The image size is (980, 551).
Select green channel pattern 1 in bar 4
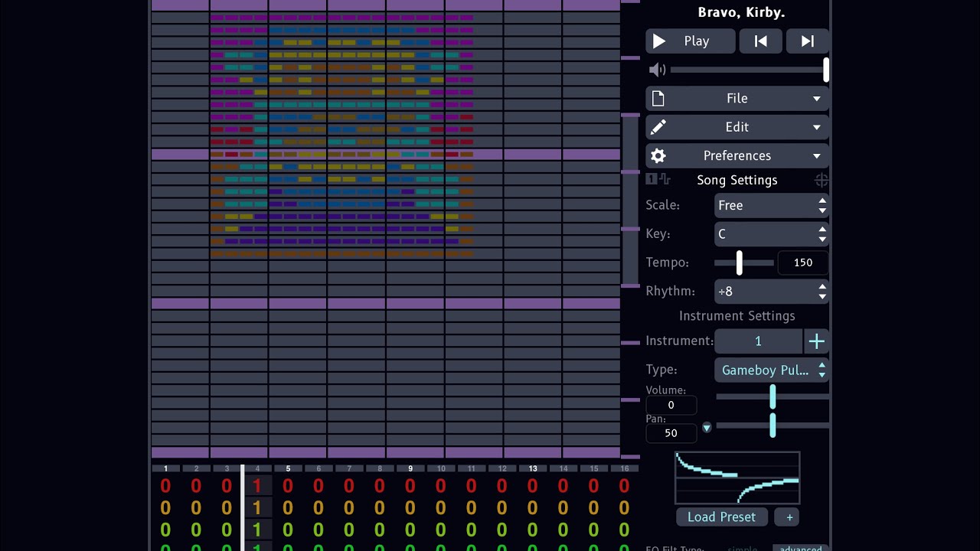[x=257, y=530]
